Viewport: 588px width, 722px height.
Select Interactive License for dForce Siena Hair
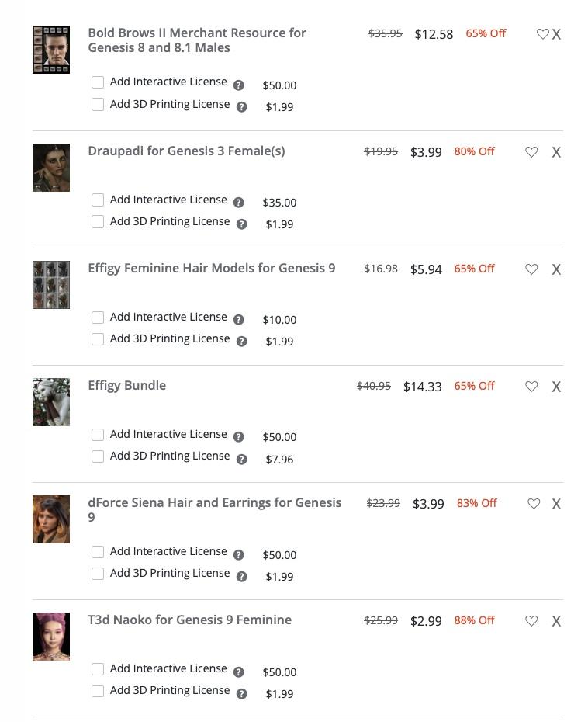(x=98, y=552)
